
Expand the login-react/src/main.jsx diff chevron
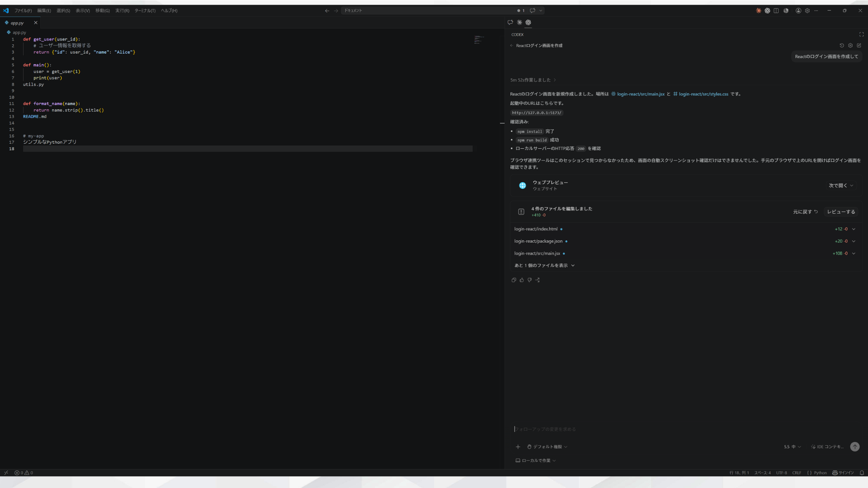pyautogui.click(x=854, y=253)
